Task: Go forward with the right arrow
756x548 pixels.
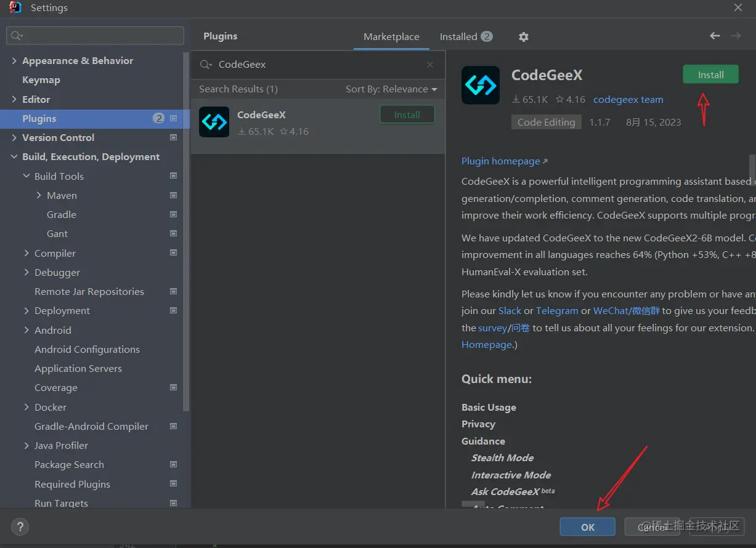Action: point(736,36)
